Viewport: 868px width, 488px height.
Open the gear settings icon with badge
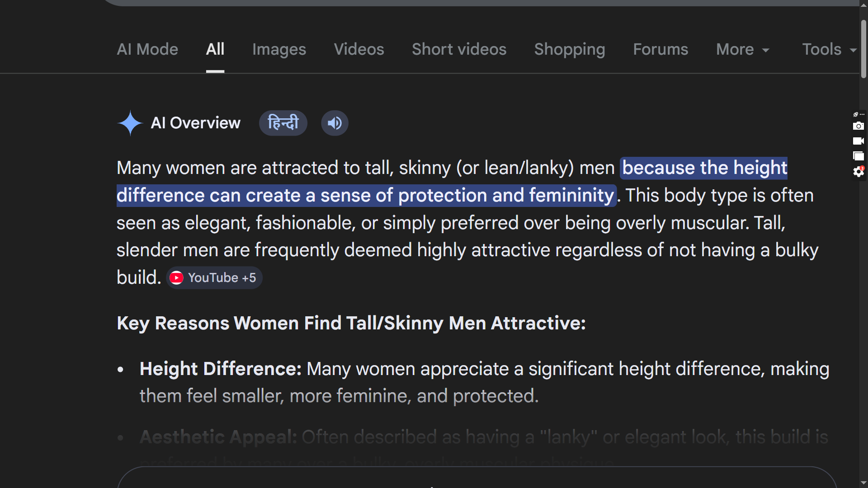858,172
